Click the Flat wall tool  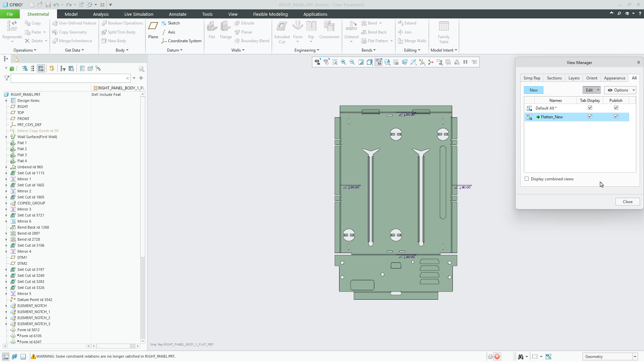212,30
